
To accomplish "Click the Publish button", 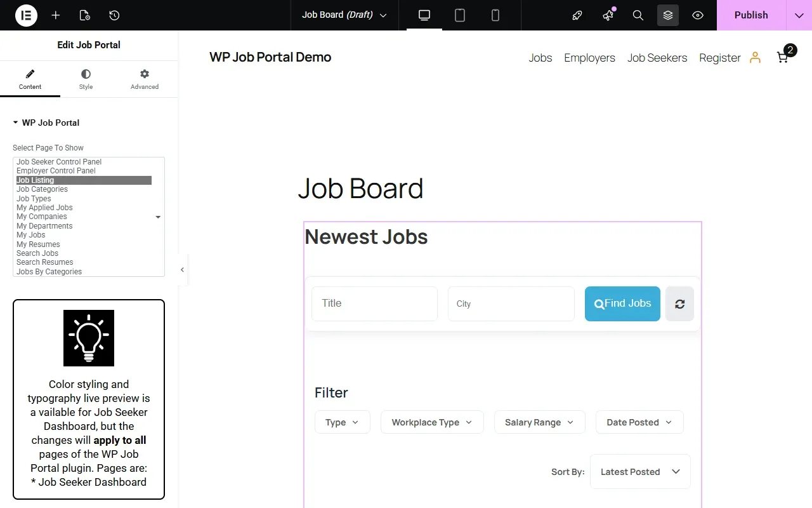I will (751, 15).
